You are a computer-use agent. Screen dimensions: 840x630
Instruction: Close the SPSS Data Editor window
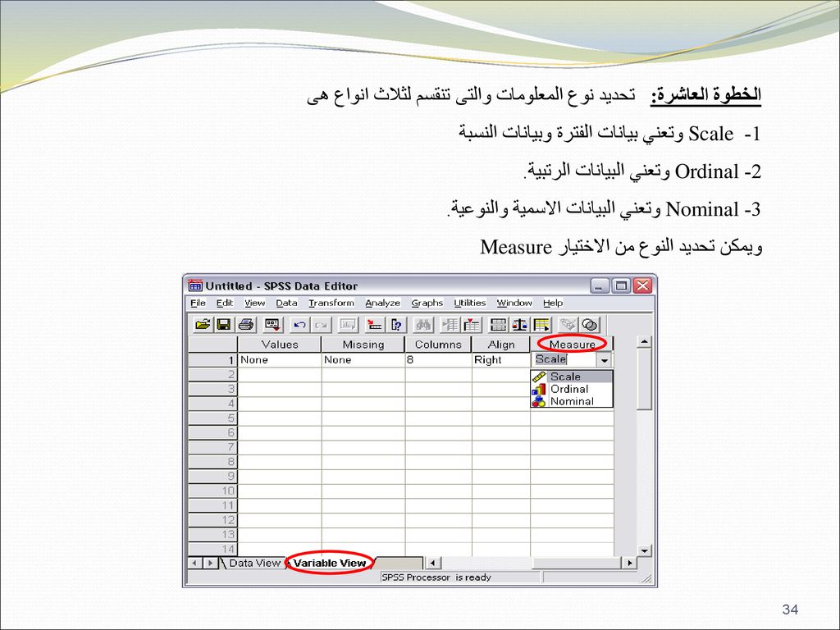click(642, 285)
